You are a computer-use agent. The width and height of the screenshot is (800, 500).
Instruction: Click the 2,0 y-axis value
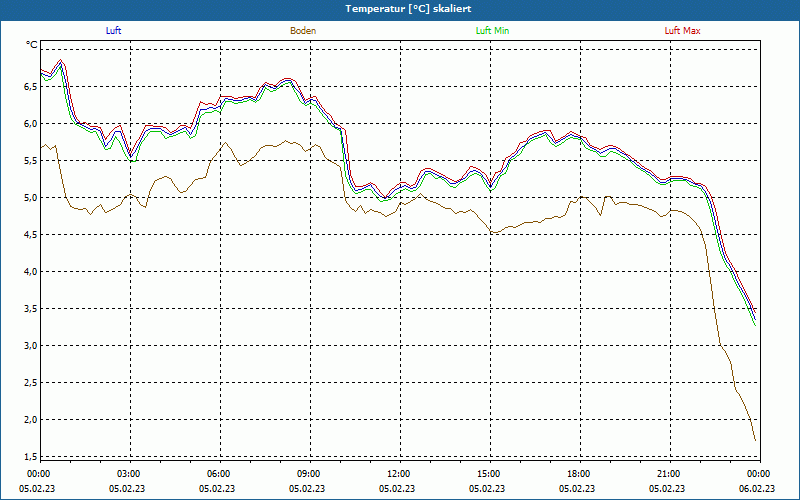pos(30,419)
